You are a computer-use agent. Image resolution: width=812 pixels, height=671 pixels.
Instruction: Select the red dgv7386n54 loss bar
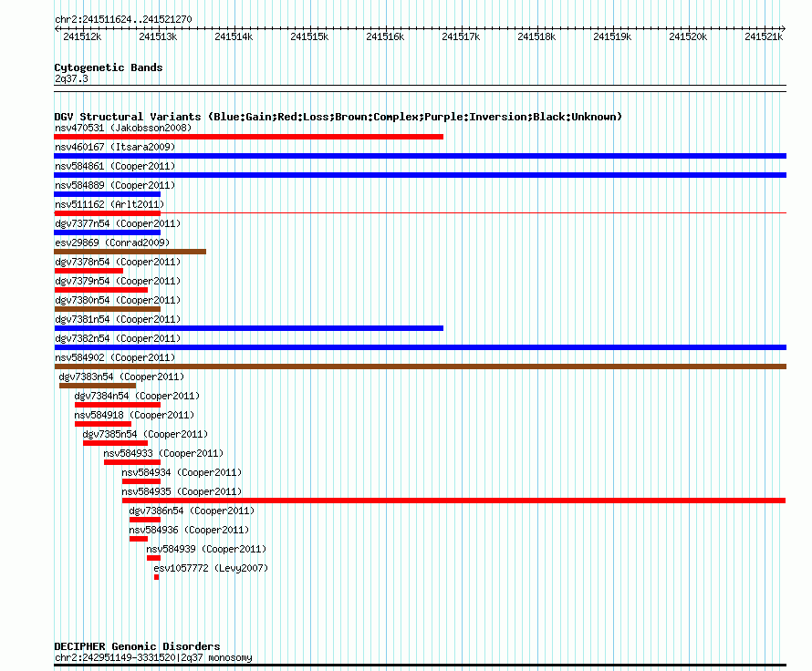(145, 520)
